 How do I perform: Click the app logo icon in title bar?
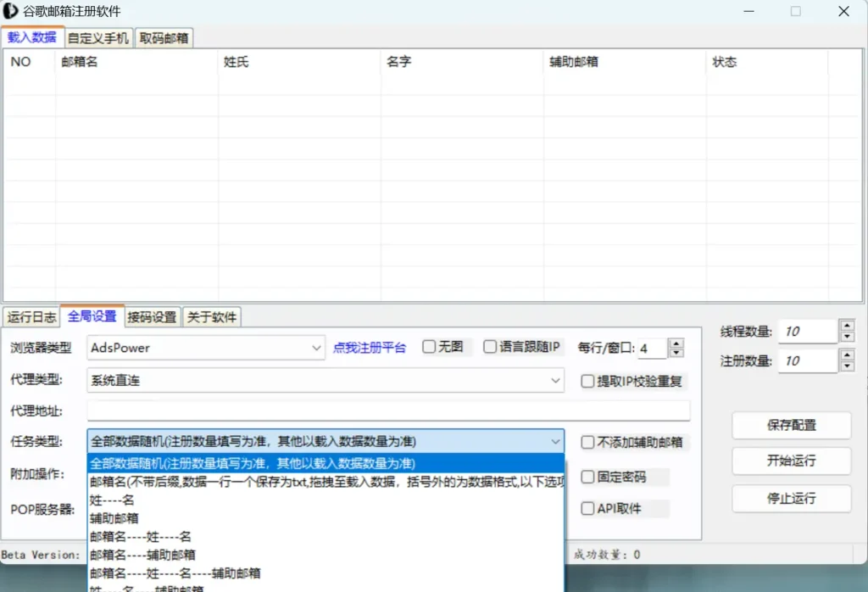[10, 11]
